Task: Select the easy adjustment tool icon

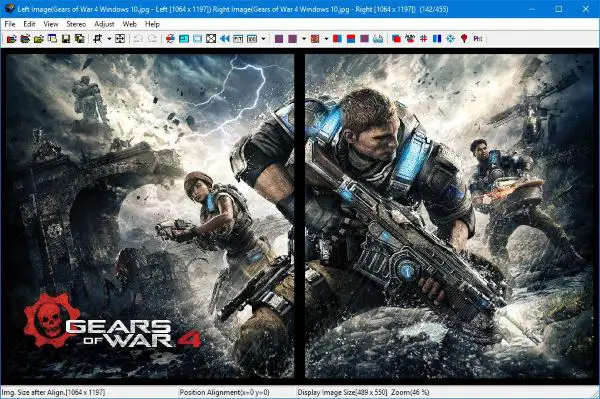Action: 98,39
